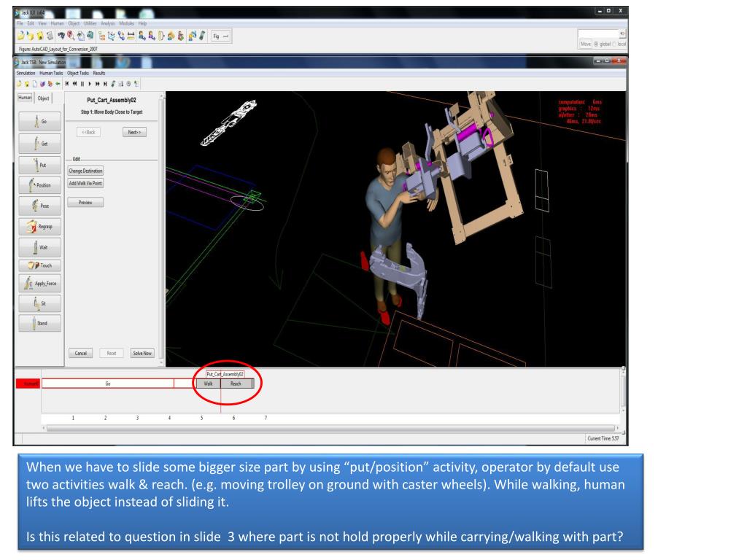Image resolution: width=747 pixels, height=560 pixels.
Task: Click the Move button in Jack toolbar
Action: point(586,44)
